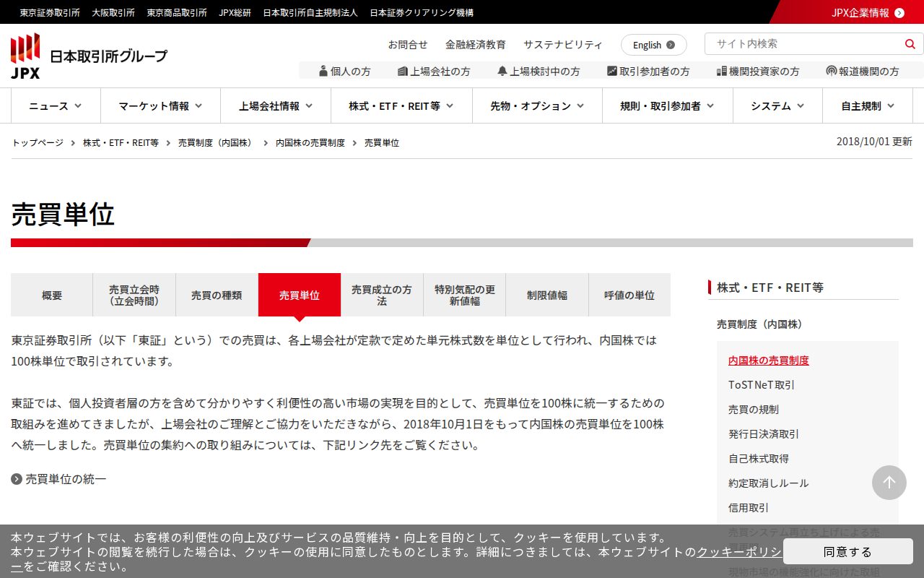Click the サイト内検索 search field
The image size is (924, 578).
805,44
